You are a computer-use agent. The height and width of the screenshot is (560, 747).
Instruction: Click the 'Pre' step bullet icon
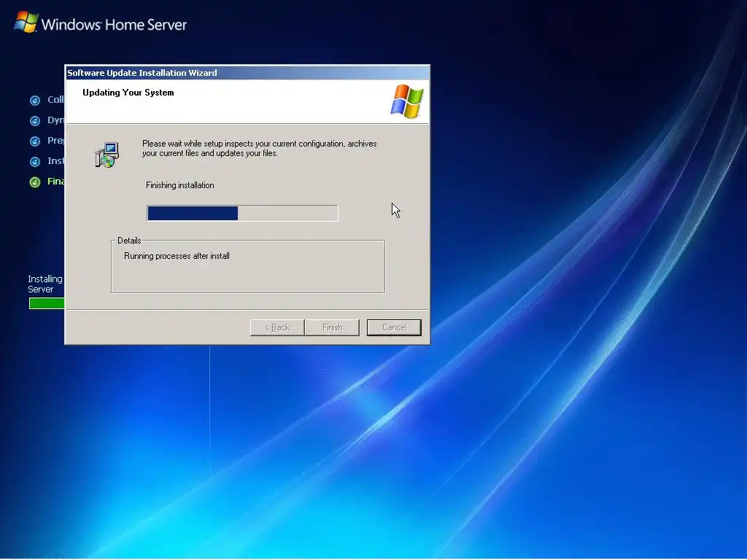pos(35,141)
